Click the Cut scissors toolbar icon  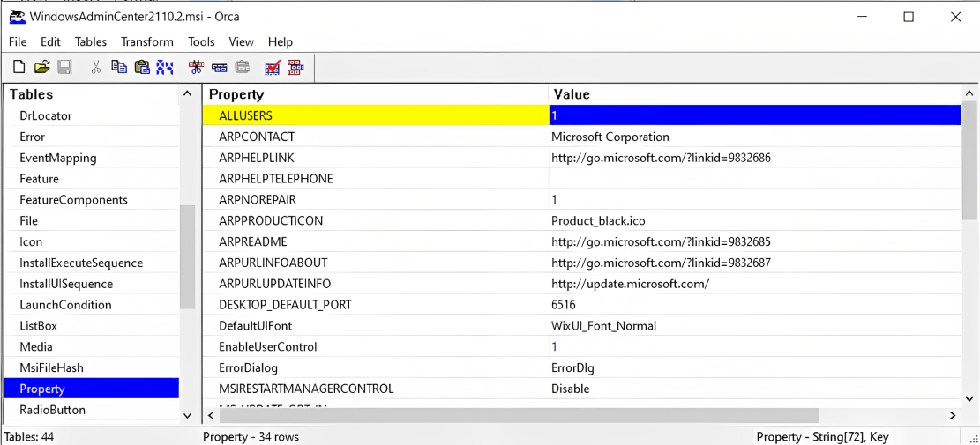95,67
